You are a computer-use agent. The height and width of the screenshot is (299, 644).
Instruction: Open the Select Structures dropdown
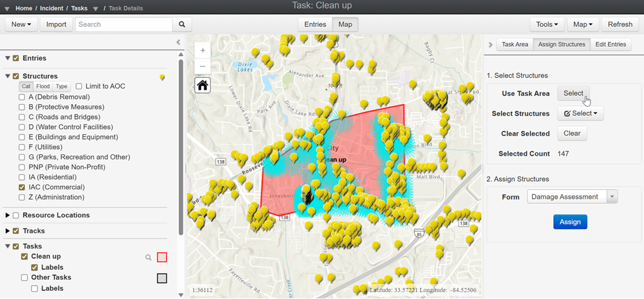tap(580, 114)
